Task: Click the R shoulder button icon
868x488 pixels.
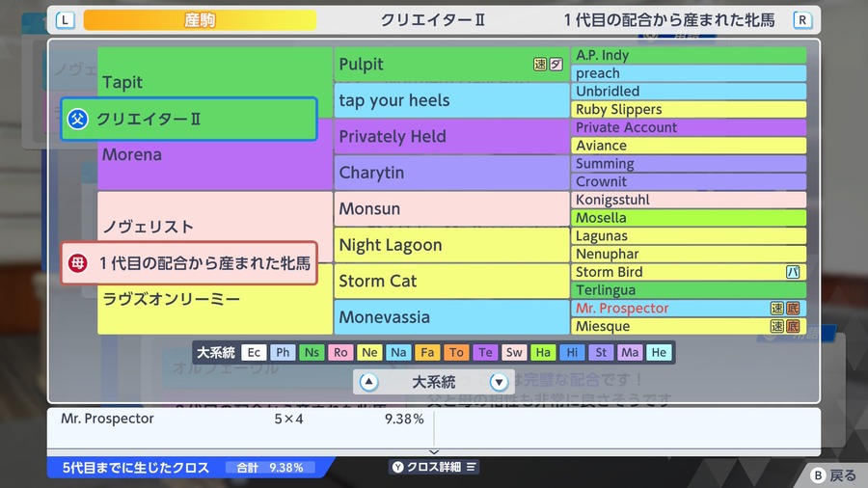Action: coord(802,20)
